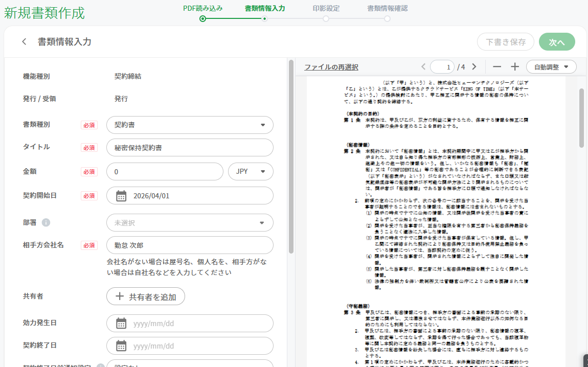Open the 書類種別 契約書 dropdown
The width and height of the screenshot is (588, 367).
(190, 125)
